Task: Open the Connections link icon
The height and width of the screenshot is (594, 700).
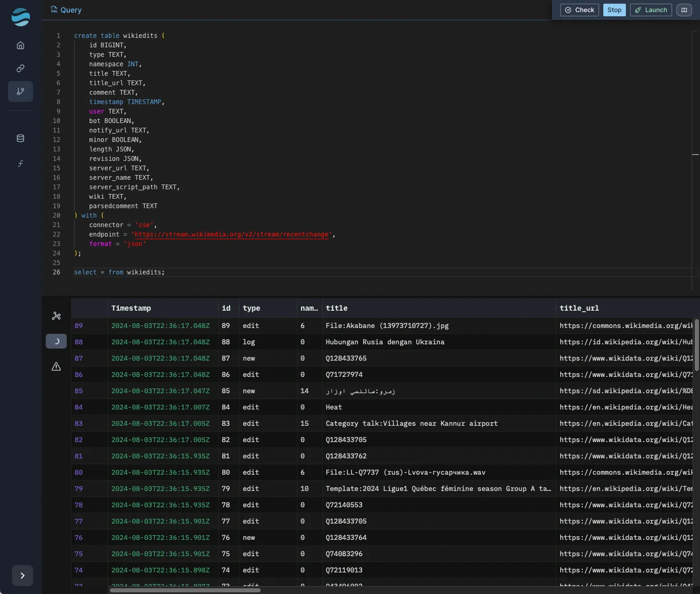Action: 20,68
